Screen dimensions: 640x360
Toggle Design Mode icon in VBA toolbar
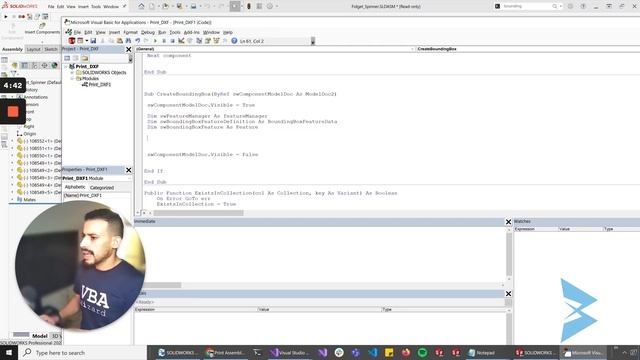[181, 41]
